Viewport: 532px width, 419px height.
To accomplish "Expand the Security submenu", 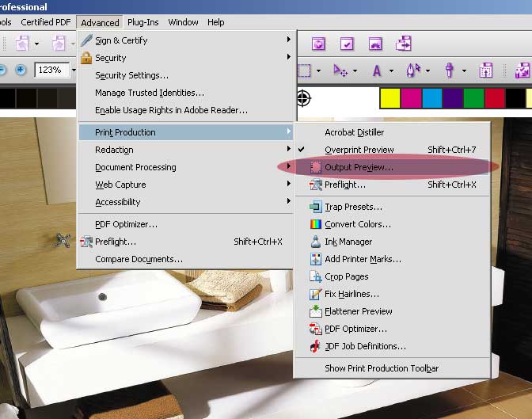I will [x=186, y=58].
